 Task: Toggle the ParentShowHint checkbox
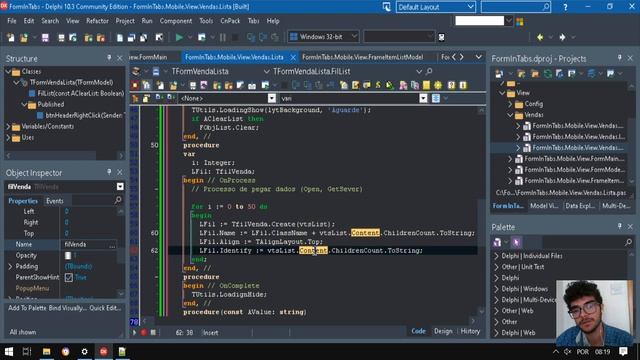69,277
